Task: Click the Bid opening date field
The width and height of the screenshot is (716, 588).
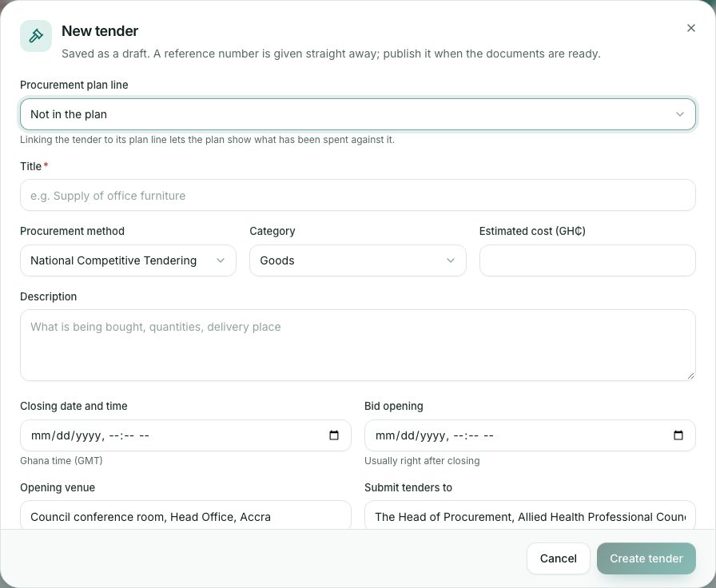Action: [530, 435]
